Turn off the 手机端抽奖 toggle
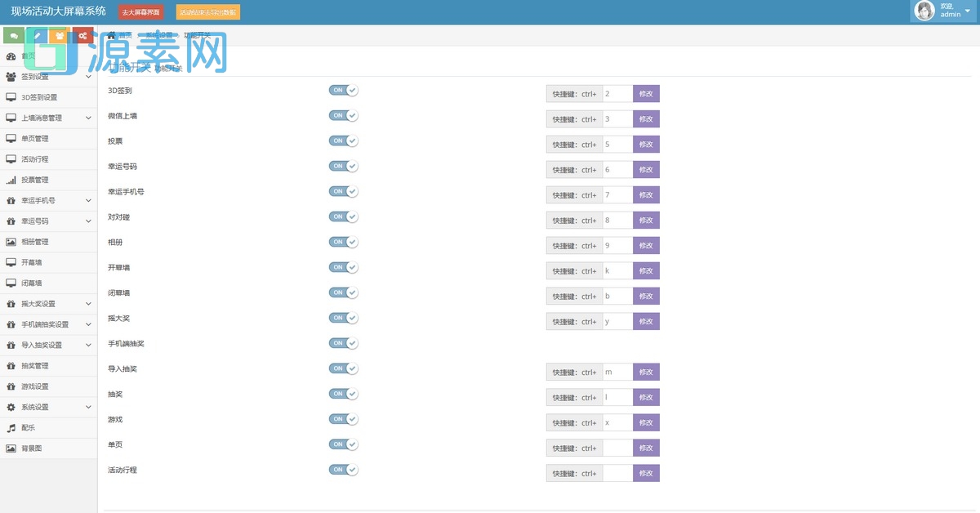The image size is (980, 513). pyautogui.click(x=343, y=343)
